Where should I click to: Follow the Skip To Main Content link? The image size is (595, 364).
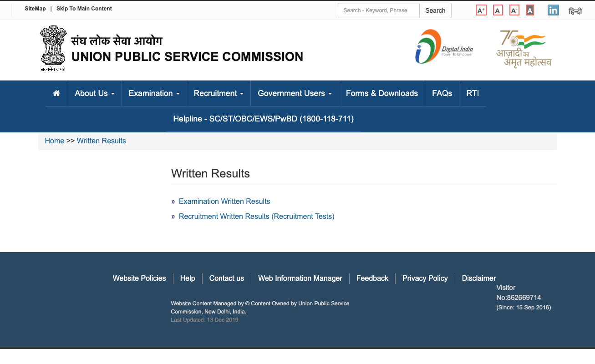tap(84, 9)
